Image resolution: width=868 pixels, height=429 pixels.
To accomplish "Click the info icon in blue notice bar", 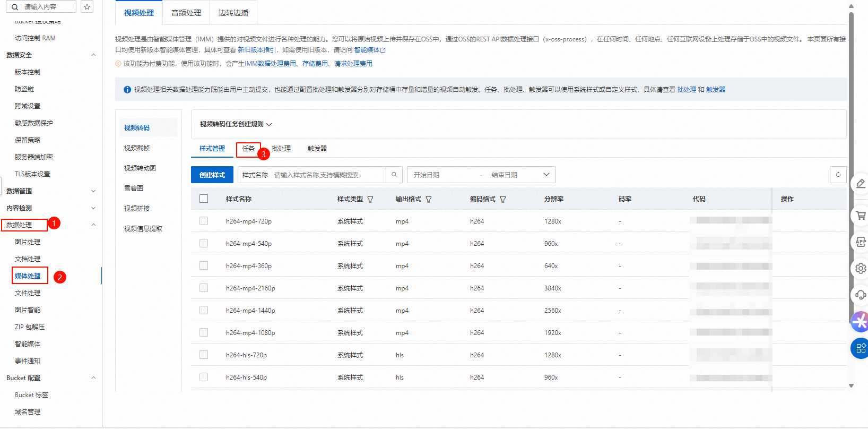I will pos(127,90).
